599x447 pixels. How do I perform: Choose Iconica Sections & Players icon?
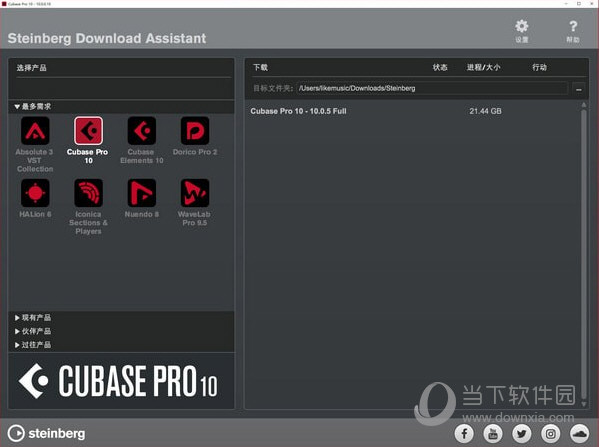click(x=88, y=193)
